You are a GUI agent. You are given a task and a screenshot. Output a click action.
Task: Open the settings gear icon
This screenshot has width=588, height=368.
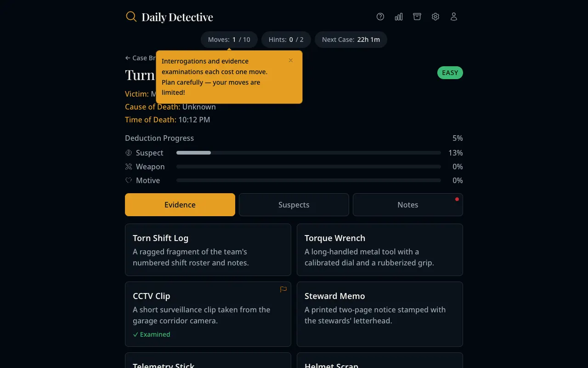(x=435, y=17)
